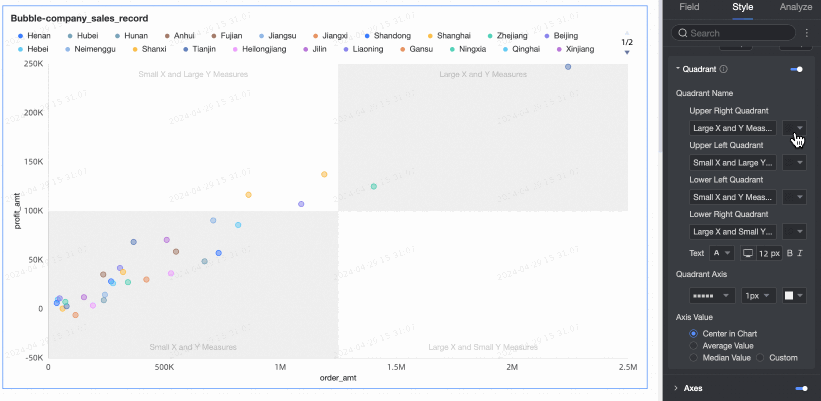Open the quadrant axis color swatch picker
Image resolution: width=821 pixels, height=401 pixels.
[x=793, y=296]
